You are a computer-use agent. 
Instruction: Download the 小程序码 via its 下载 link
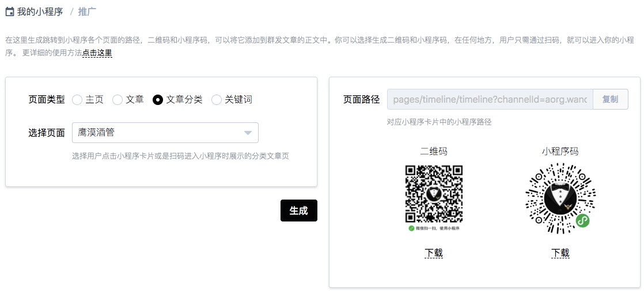[560, 253]
